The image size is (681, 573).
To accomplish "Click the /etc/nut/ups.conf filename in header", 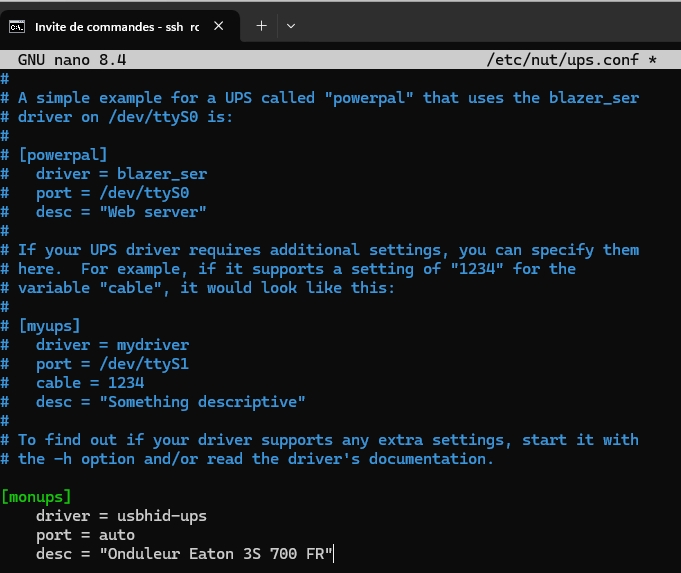I will [563, 60].
